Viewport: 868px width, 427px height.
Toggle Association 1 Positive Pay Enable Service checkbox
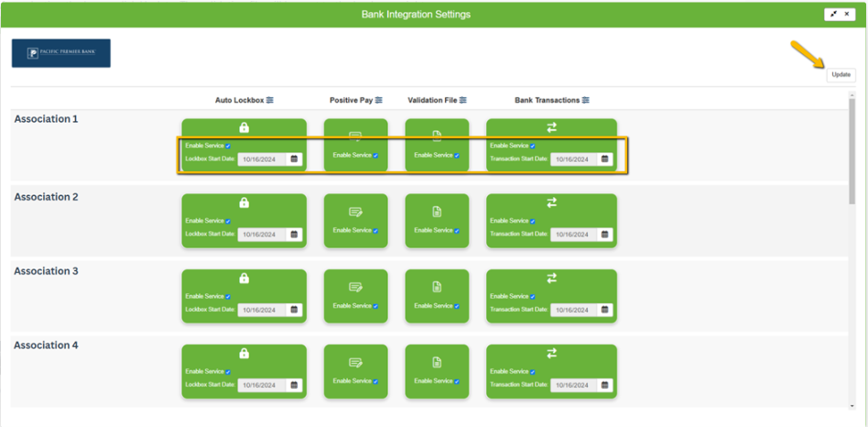[375, 156]
